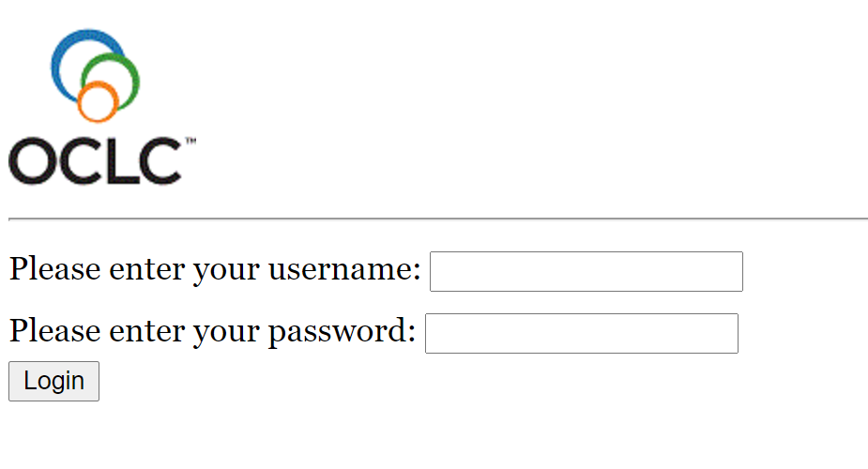The height and width of the screenshot is (469, 868).
Task: Click the trademark symbol beside OCLC
Action: (x=190, y=141)
